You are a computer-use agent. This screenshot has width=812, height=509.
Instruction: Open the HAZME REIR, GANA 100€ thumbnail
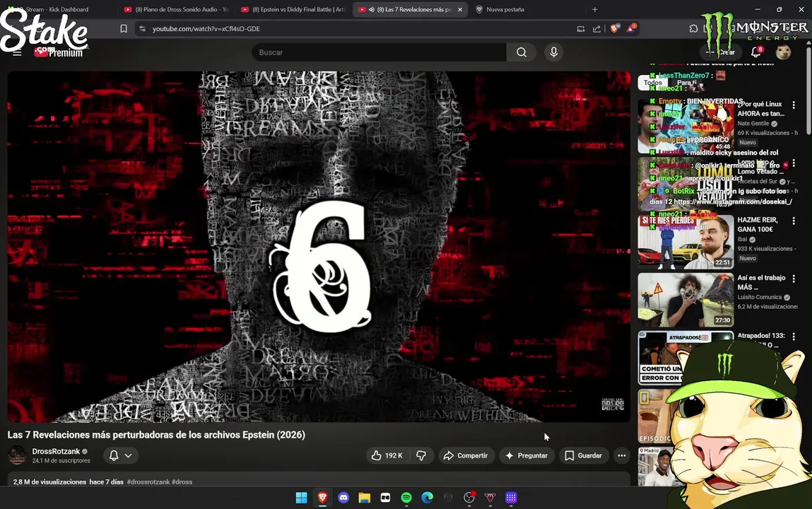[686, 242]
